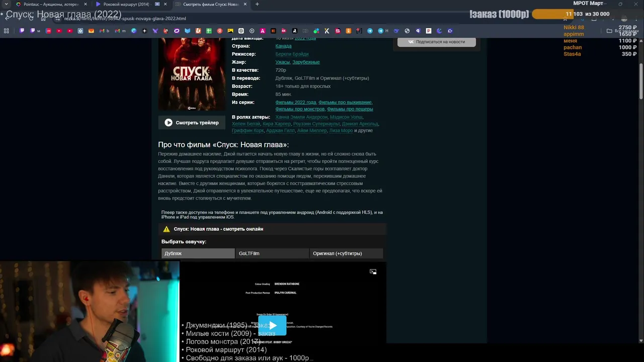The width and height of the screenshot is (644, 362).
Task: Play the video in the player
Action: click(x=272, y=325)
